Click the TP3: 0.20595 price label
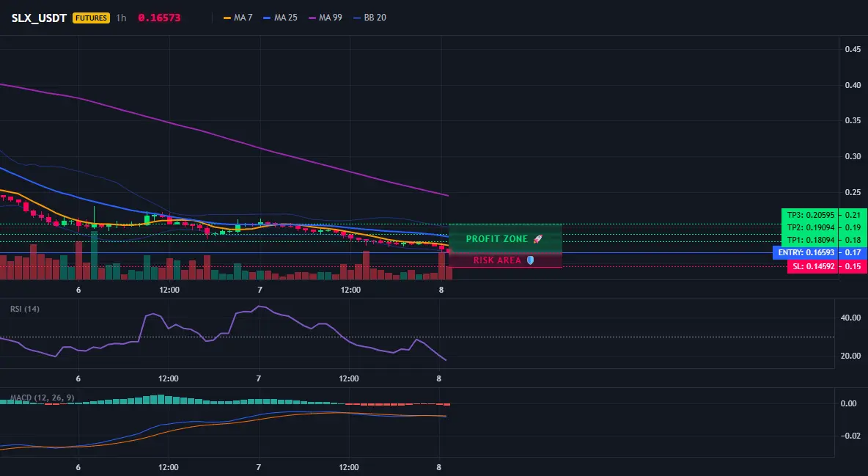868x476 pixels. click(x=810, y=215)
